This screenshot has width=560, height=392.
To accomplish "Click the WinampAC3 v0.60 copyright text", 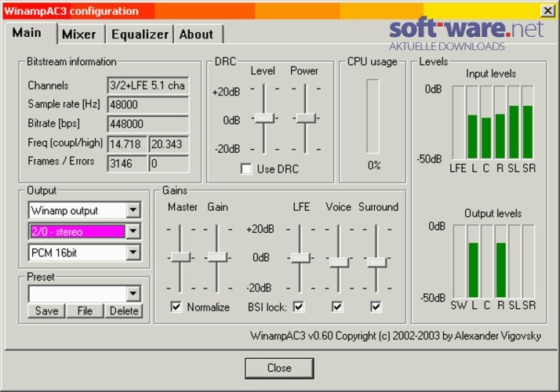I will 395,336.
